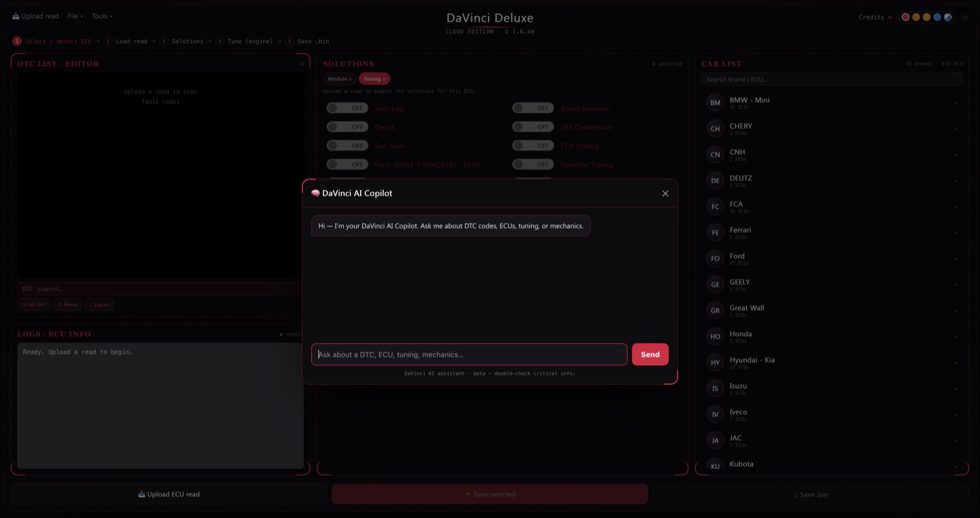Viewport: 980px width, 518px height.
Task: Click the Reset button in DTC editor
Action: [x=67, y=304]
